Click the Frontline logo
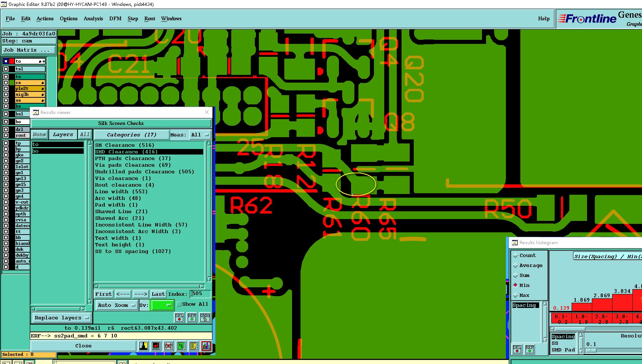The height and width of the screenshot is (364, 642). (x=587, y=18)
